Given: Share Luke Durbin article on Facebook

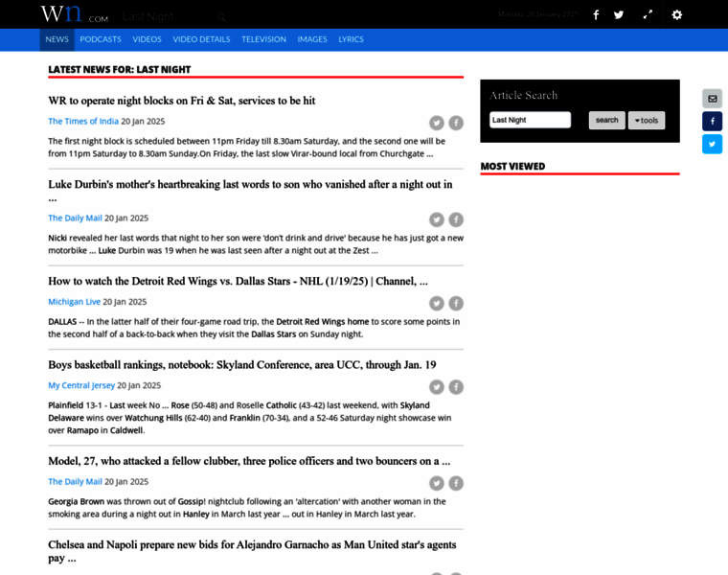Looking at the screenshot, I should pos(456,219).
